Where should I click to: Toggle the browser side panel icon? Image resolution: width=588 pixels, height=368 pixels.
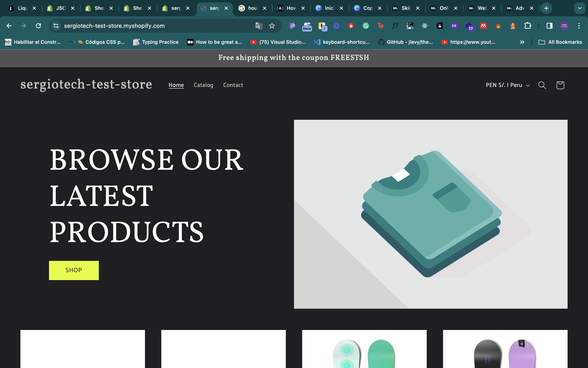coord(550,26)
